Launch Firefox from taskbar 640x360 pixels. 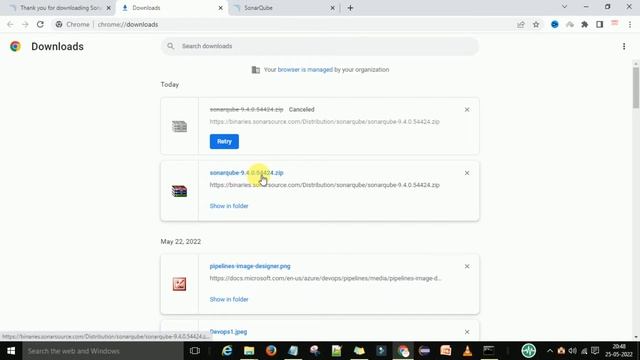coord(271,351)
